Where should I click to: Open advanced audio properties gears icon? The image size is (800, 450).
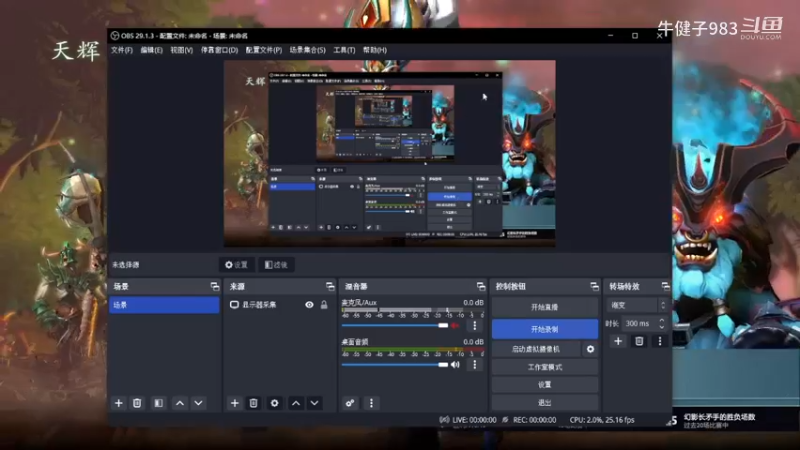point(350,403)
